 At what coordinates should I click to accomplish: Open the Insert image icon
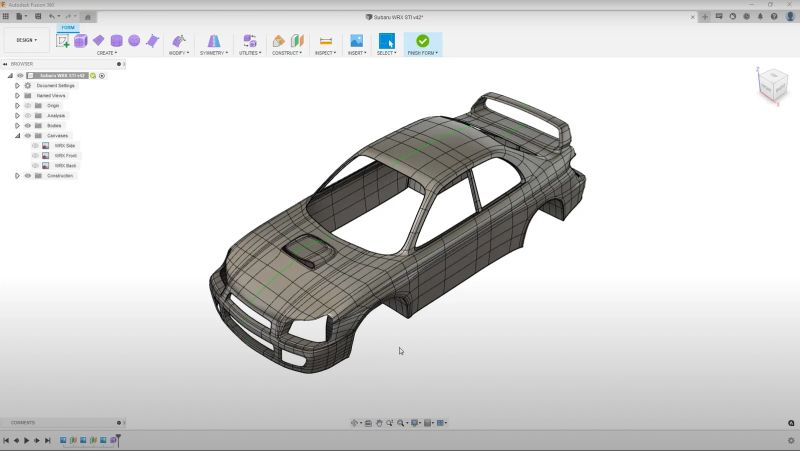pyautogui.click(x=357, y=41)
